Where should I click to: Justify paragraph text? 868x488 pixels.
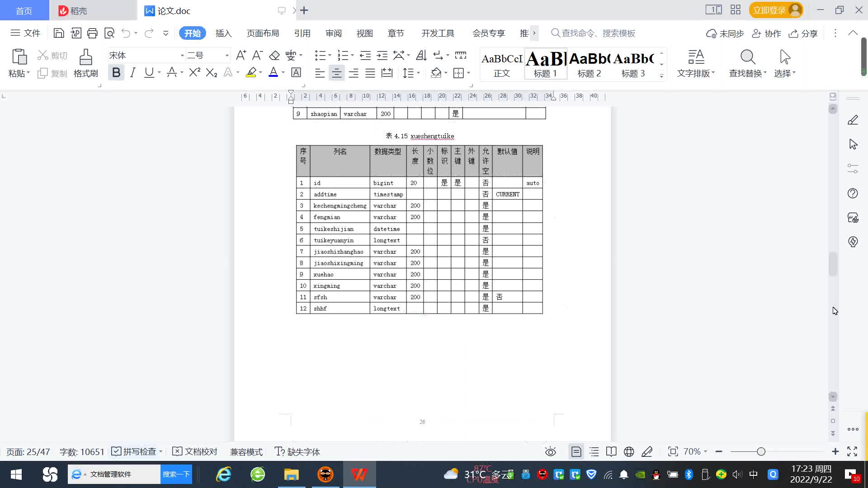point(370,73)
